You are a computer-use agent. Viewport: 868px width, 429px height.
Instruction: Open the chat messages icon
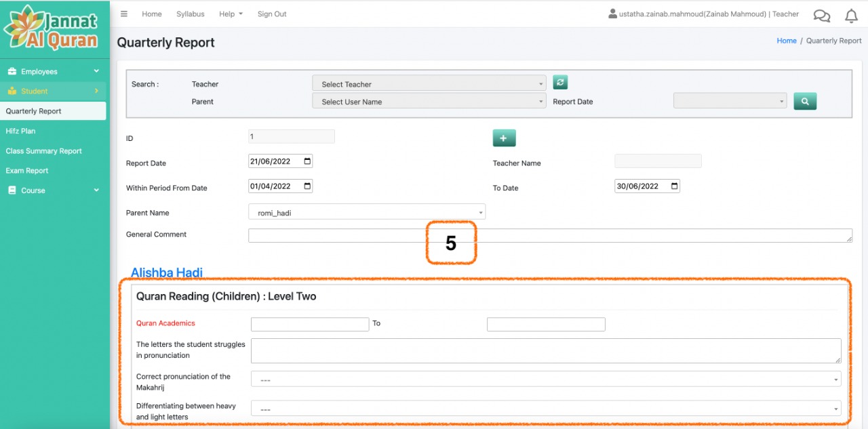[821, 16]
